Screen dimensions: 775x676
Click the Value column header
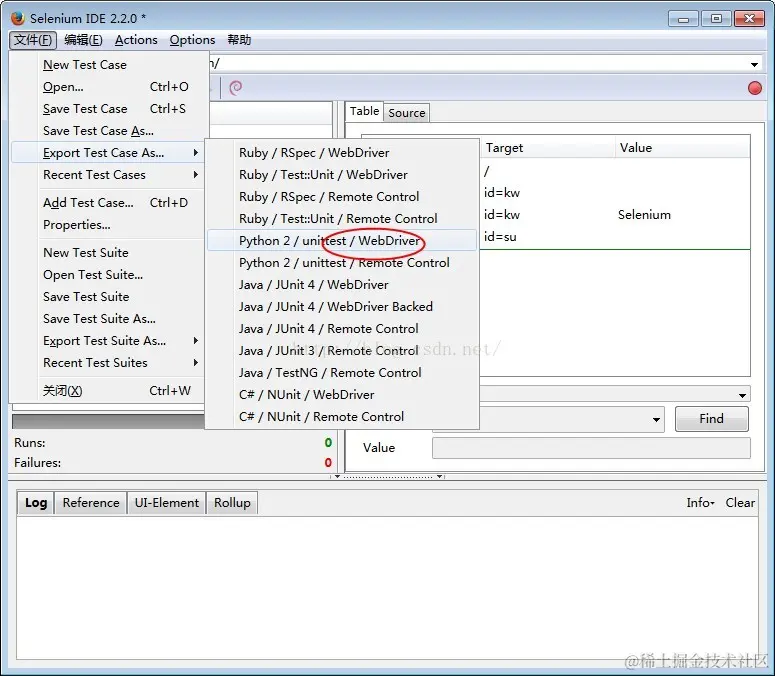683,148
